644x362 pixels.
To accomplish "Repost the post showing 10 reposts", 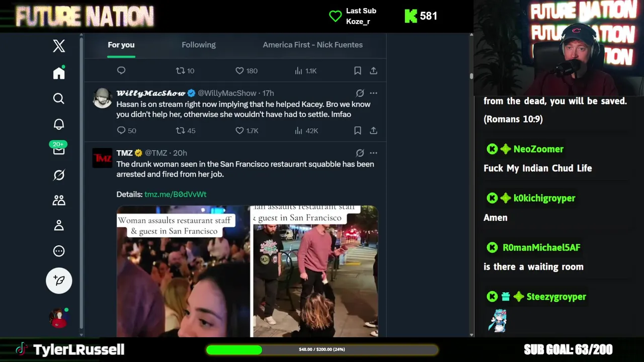I will [185, 71].
